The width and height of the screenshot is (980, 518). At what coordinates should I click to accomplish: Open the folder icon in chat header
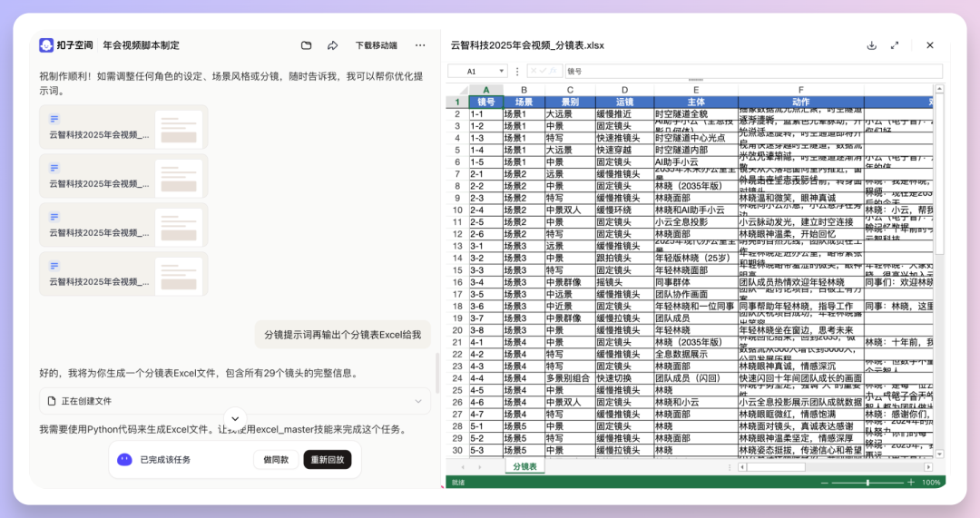pyautogui.click(x=307, y=45)
